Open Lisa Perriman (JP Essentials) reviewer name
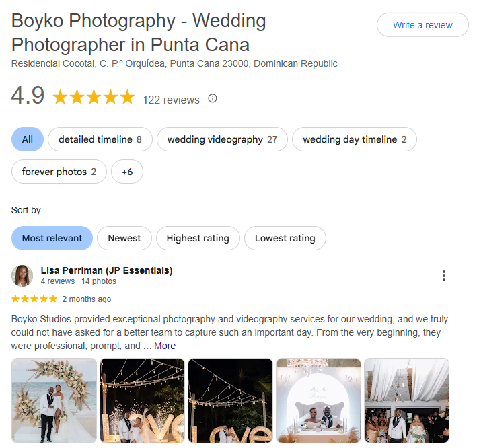 click(106, 270)
